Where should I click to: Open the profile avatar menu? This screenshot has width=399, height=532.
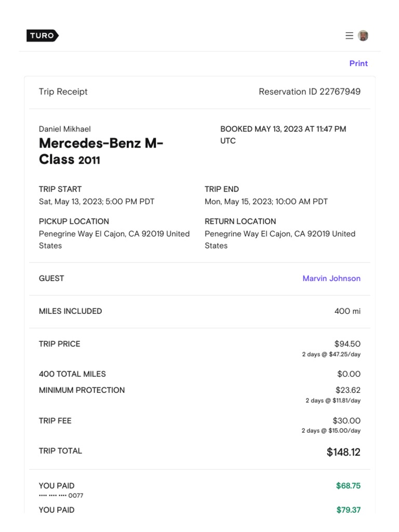[363, 36]
